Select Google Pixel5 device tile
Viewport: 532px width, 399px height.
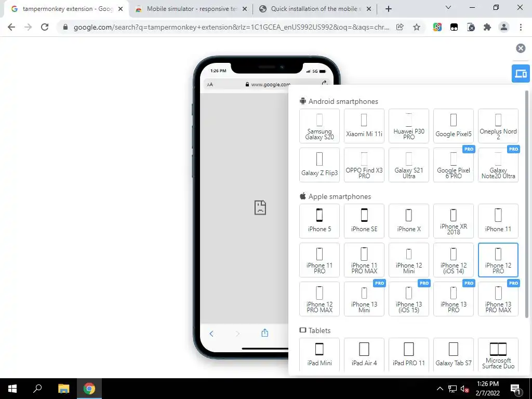pyautogui.click(x=453, y=126)
